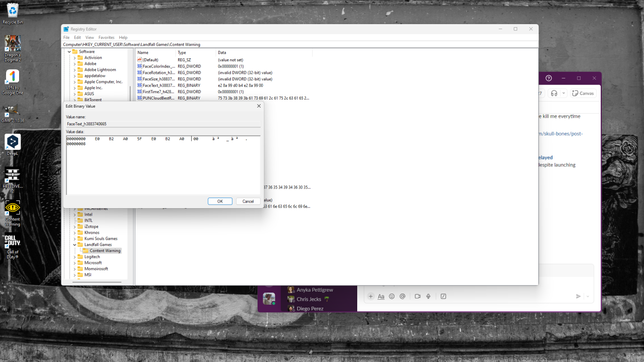Open Slack help question mark icon
The height and width of the screenshot is (362, 644).
point(549,78)
